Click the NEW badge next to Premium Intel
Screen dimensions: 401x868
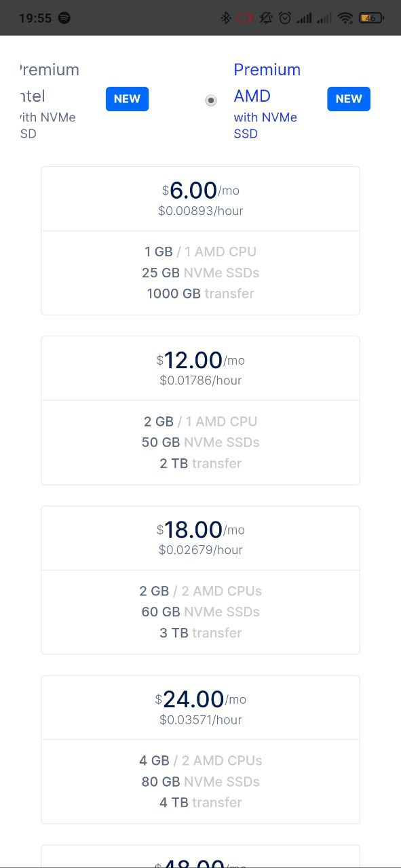[127, 99]
